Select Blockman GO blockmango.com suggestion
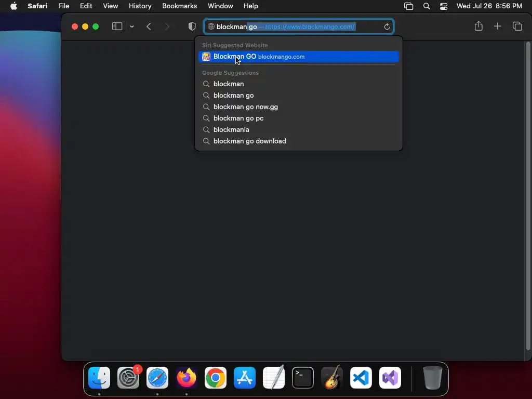 tap(299, 57)
